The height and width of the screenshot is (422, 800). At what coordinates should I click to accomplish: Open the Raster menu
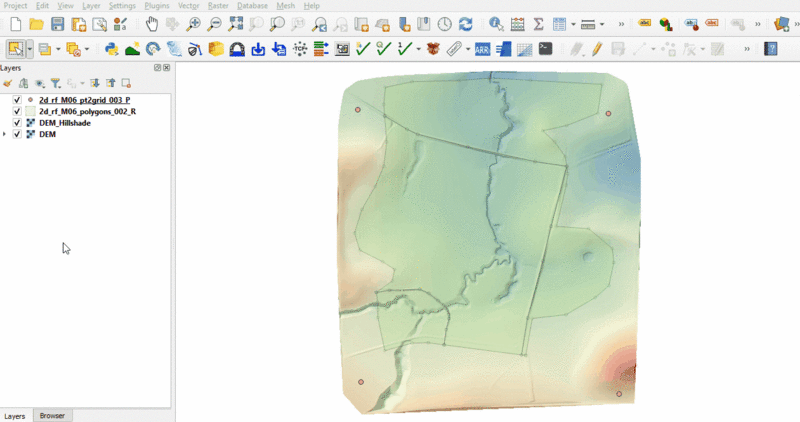pyautogui.click(x=217, y=6)
